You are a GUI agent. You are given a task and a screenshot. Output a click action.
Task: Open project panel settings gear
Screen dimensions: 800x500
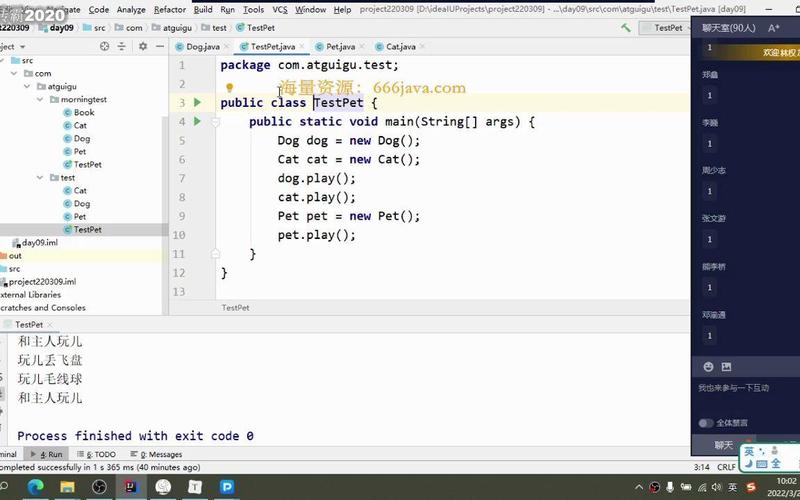tap(143, 46)
